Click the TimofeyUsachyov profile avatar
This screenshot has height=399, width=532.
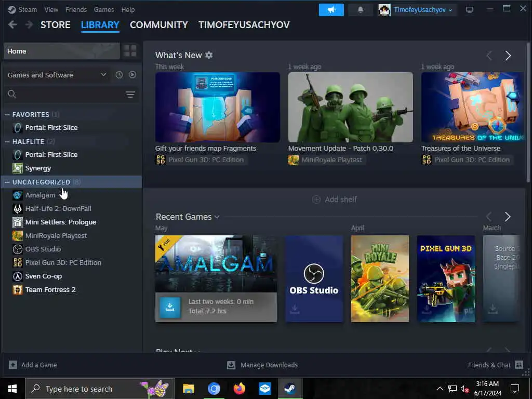[x=384, y=10]
